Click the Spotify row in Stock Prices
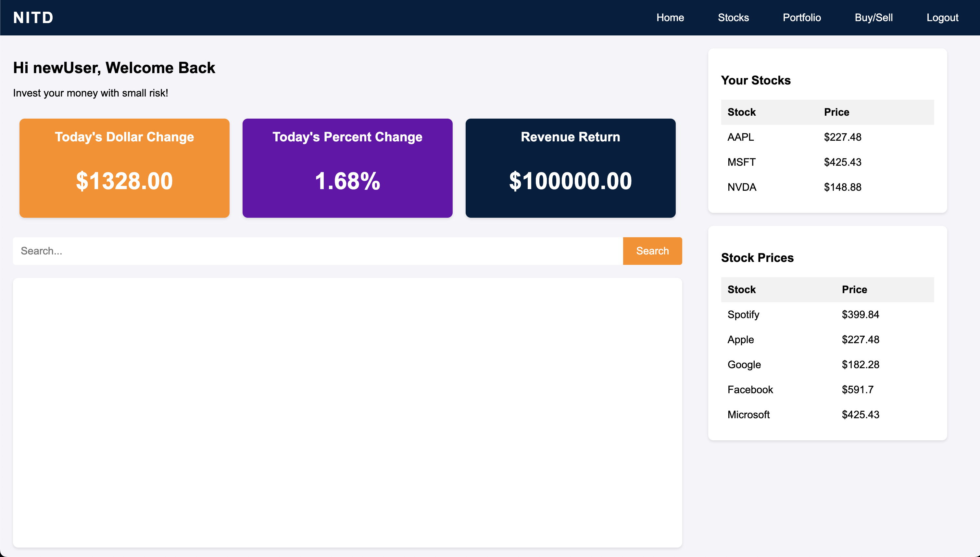The image size is (980, 557). click(827, 315)
